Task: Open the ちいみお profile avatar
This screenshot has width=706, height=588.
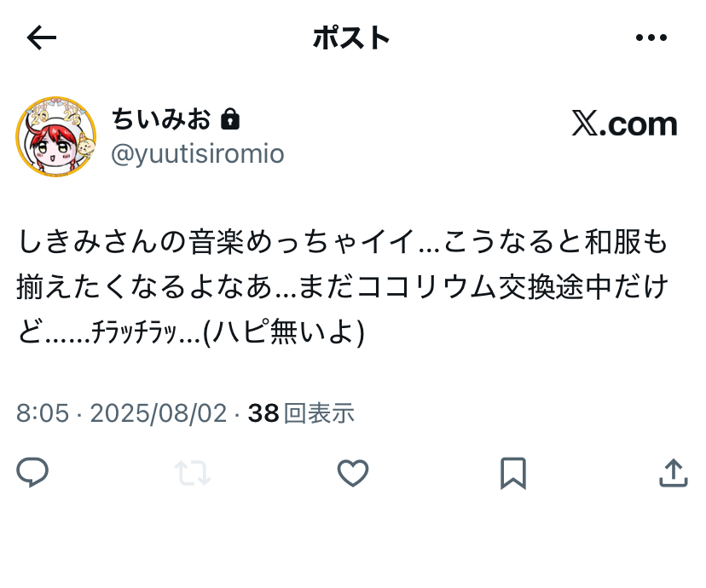Action: point(55,136)
